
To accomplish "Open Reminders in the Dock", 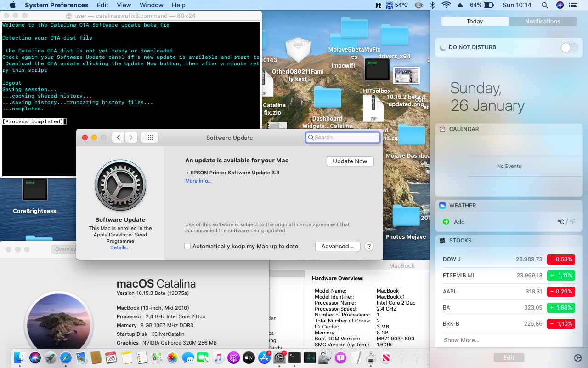I will [x=142, y=357].
